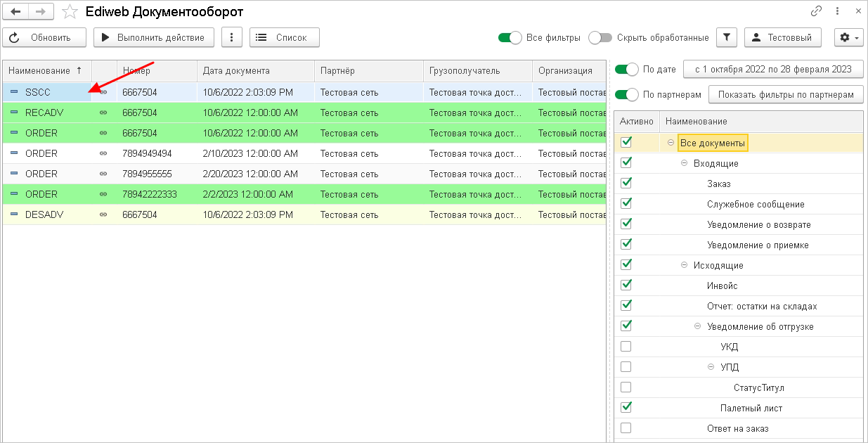Viewport: 868px width, 443px height.
Task: Collapse the "Входящие" tree node
Action: [x=684, y=163]
